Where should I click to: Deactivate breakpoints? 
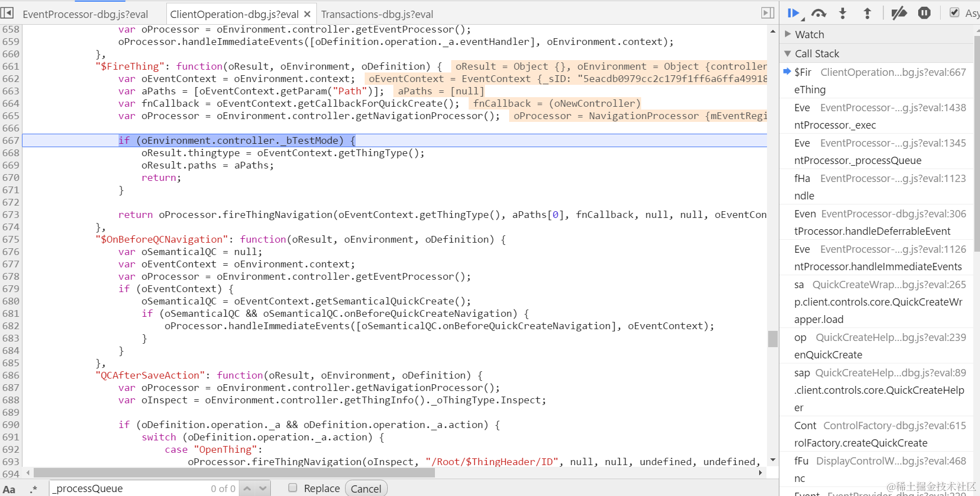(899, 13)
